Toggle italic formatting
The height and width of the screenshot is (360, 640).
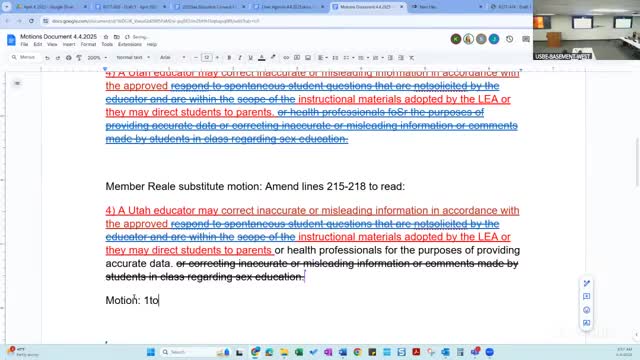pos(240,58)
